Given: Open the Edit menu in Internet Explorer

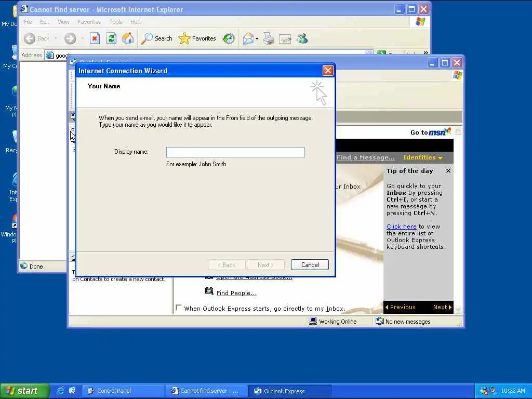Looking at the screenshot, I should (45, 22).
